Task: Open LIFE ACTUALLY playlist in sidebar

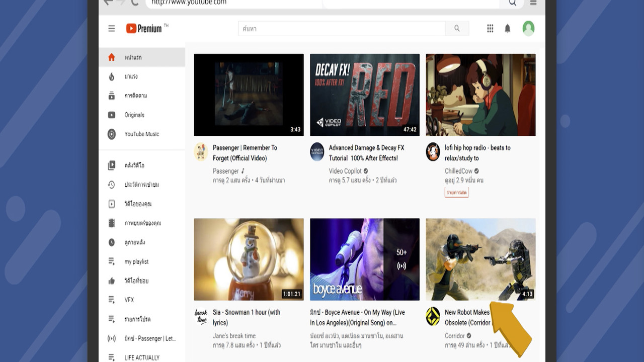Action: click(x=142, y=357)
